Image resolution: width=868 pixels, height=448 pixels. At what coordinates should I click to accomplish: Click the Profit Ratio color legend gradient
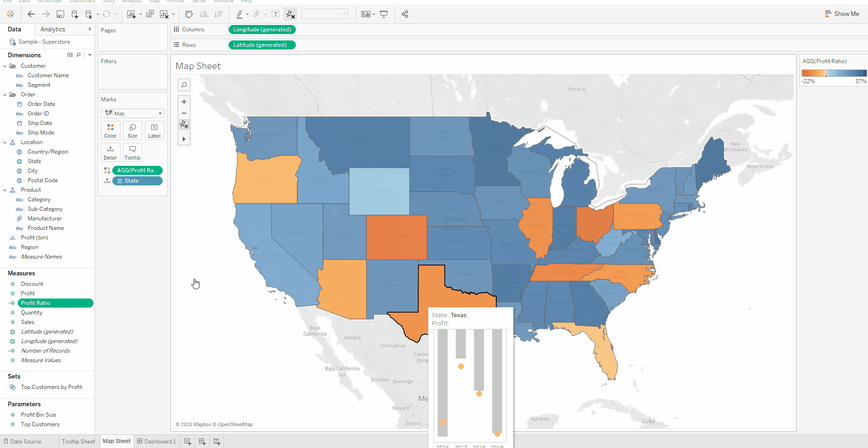pyautogui.click(x=834, y=73)
